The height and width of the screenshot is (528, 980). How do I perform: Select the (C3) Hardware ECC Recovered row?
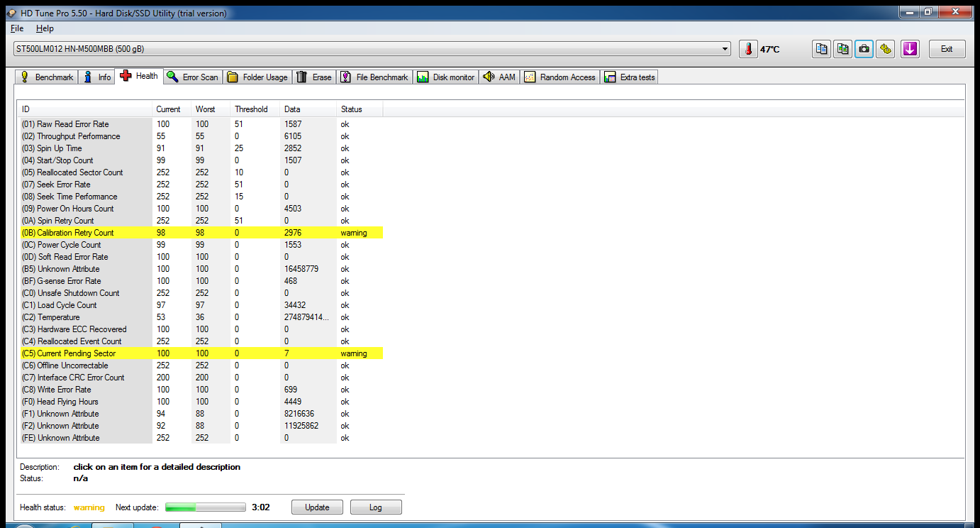pos(201,329)
